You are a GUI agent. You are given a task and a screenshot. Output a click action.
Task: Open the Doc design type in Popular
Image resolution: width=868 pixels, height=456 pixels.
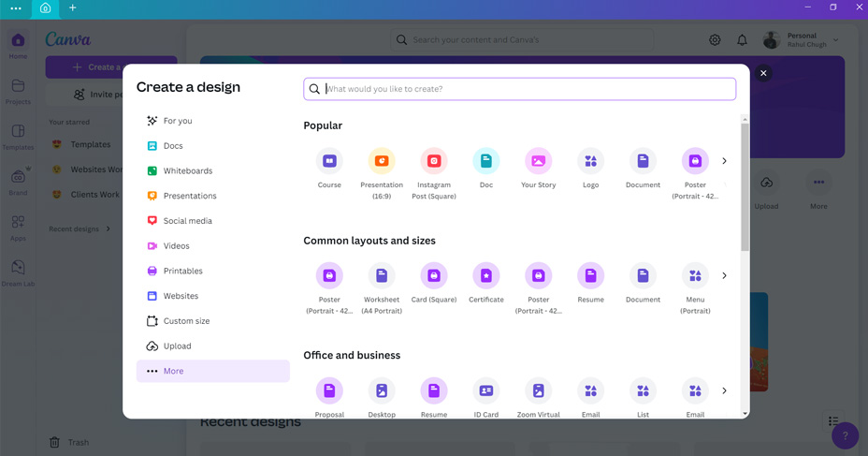[486, 161]
